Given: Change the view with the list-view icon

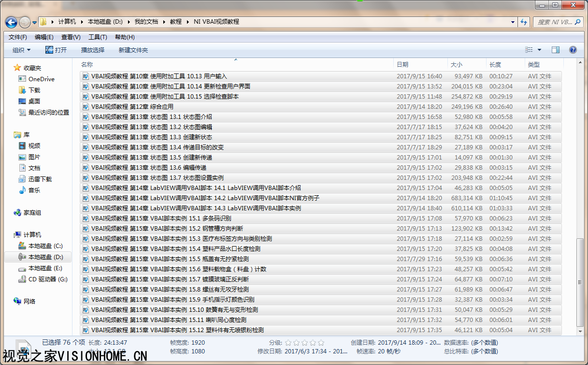Looking at the screenshot, I should pyautogui.click(x=529, y=50).
